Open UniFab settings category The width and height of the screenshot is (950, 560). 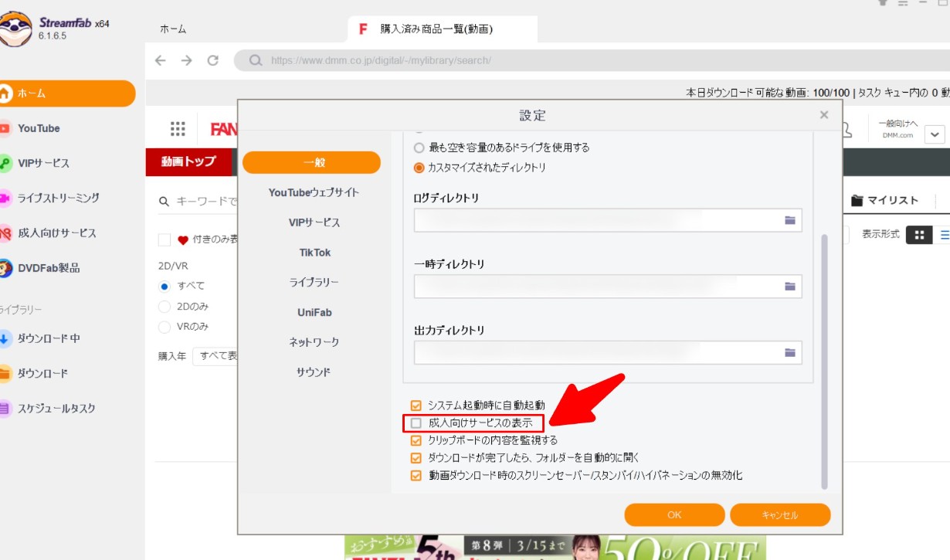pos(314,312)
